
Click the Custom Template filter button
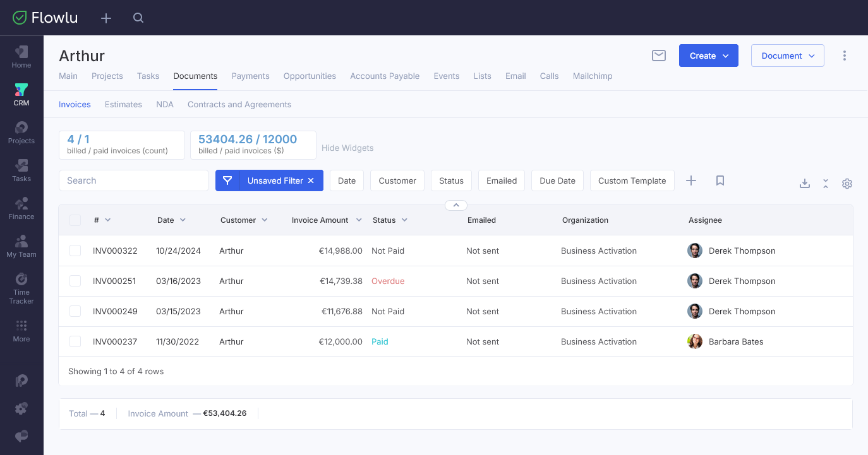pos(632,180)
